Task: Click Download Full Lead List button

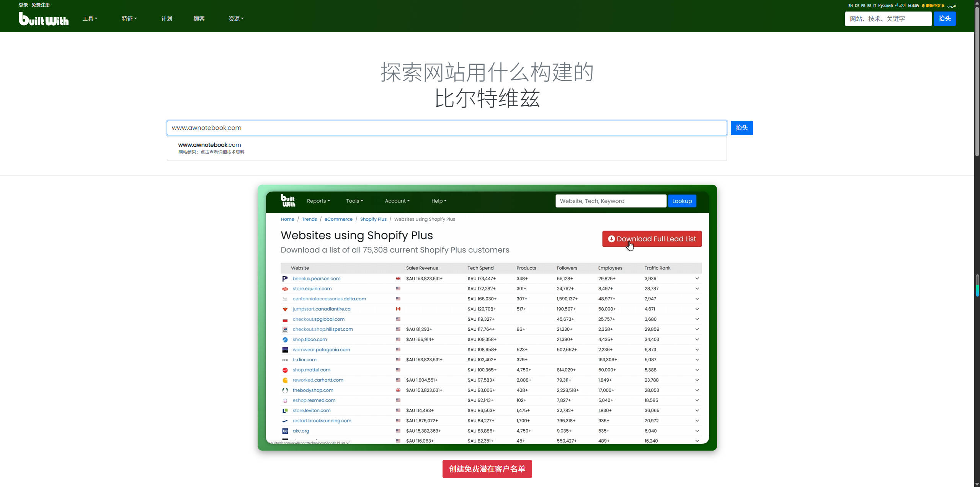Action: point(652,239)
